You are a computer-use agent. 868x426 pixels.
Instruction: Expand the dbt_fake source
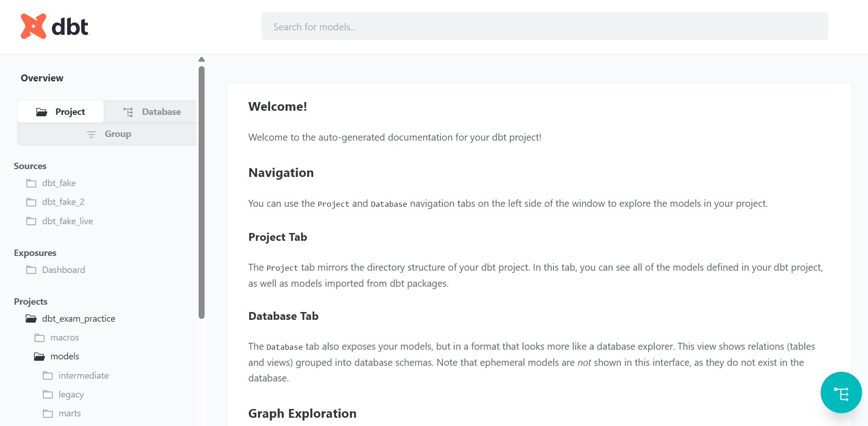59,183
